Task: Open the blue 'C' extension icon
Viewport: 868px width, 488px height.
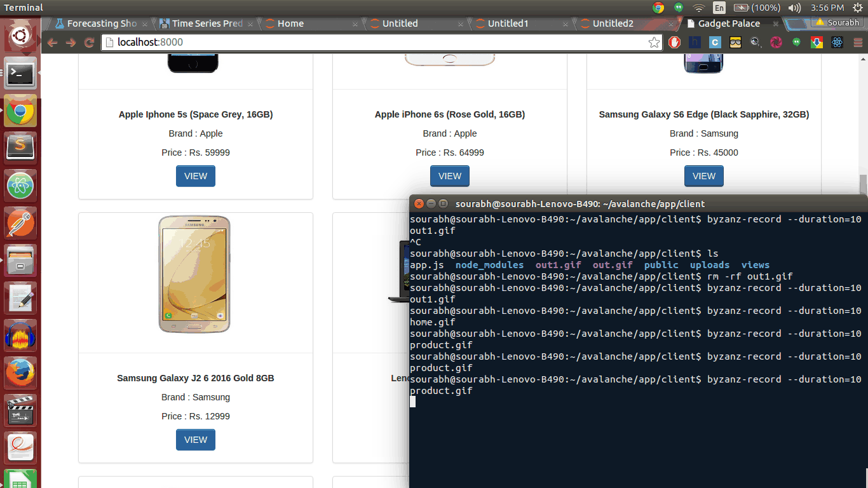Action: coord(715,43)
